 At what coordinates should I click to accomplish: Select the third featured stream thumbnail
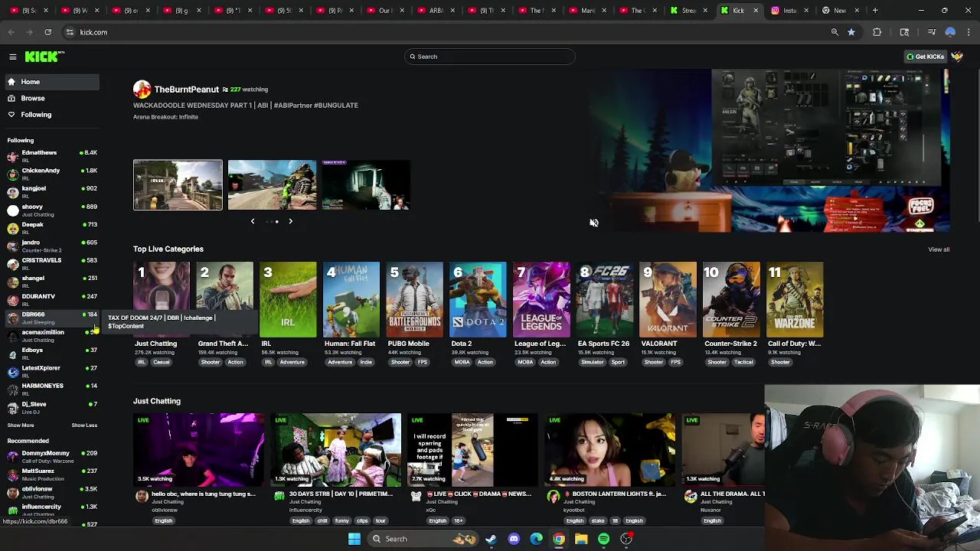(366, 184)
